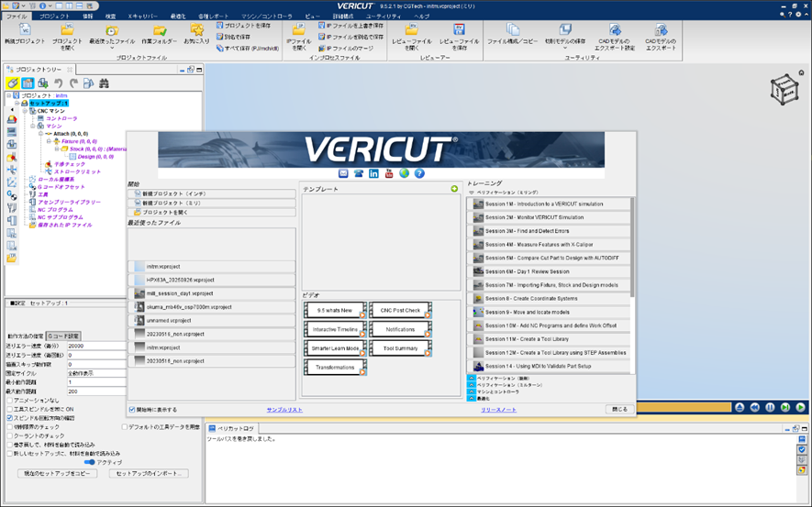
Task: Click the binoculars find icon in project tree
Action: [103, 83]
